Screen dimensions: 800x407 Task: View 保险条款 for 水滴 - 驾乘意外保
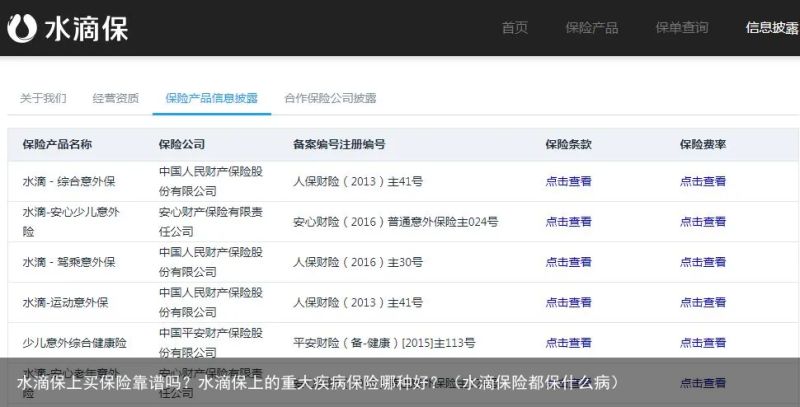[568, 262]
